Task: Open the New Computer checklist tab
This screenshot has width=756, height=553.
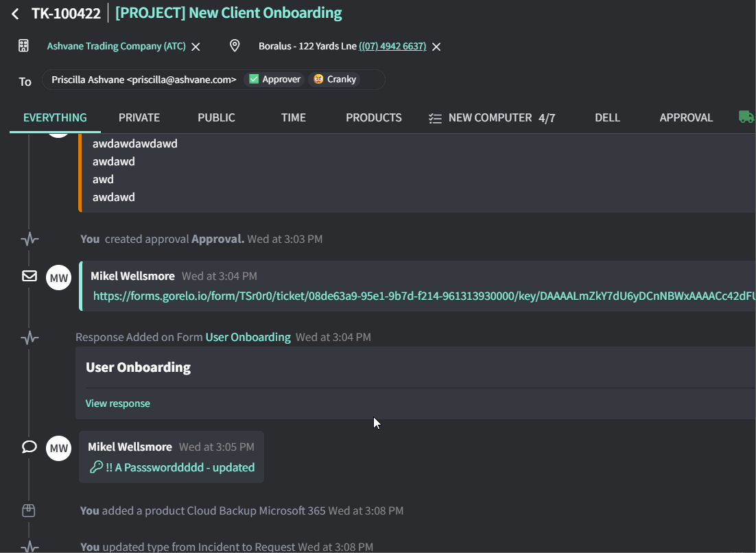Action: pyautogui.click(x=491, y=117)
